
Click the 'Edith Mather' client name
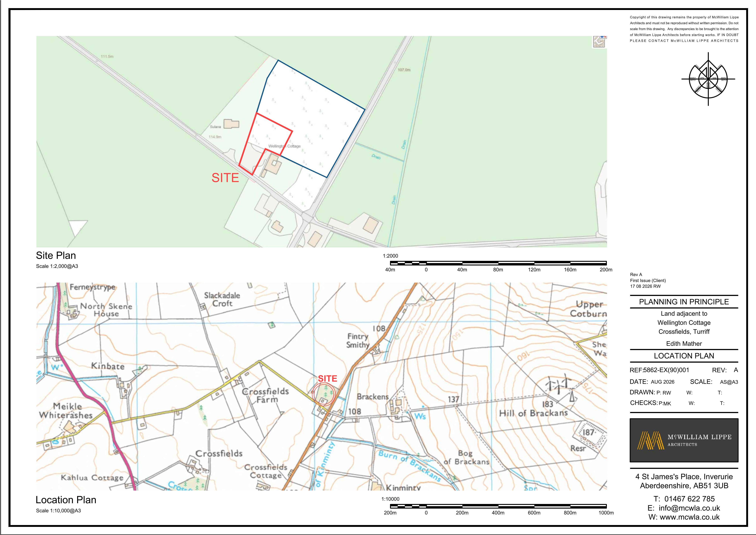684,343
